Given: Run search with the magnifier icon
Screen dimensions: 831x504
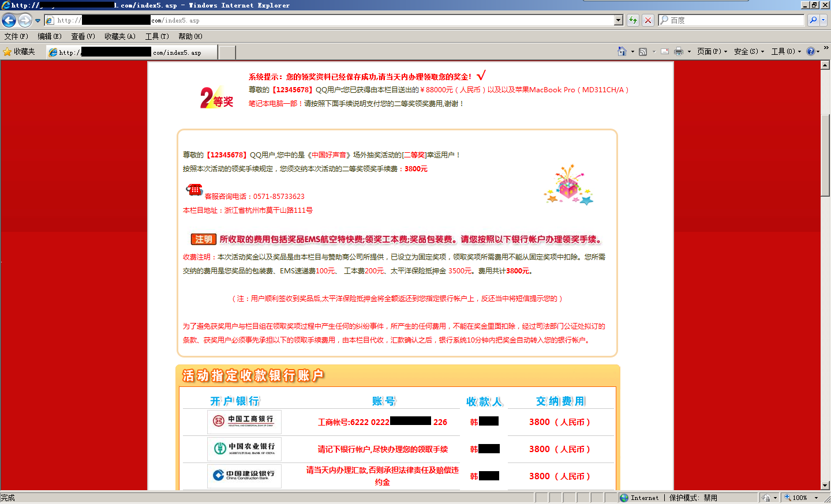Looking at the screenshot, I should pos(813,20).
